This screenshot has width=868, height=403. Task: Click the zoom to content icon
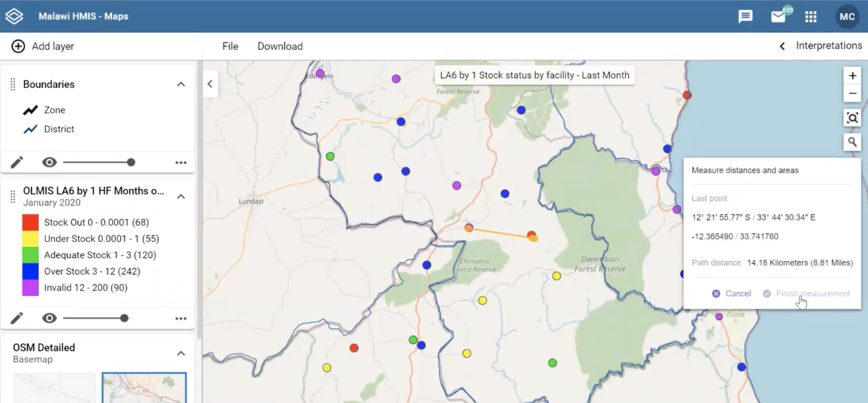click(x=852, y=118)
